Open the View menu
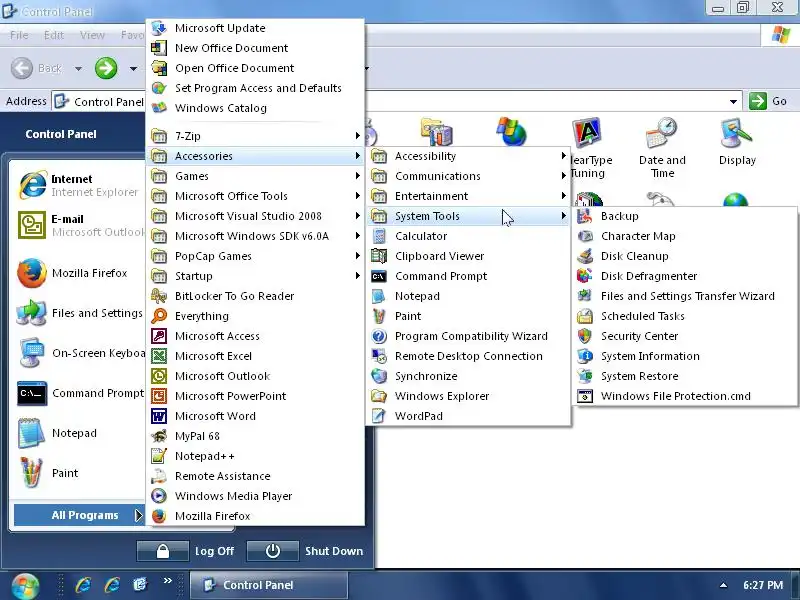 click(92, 35)
